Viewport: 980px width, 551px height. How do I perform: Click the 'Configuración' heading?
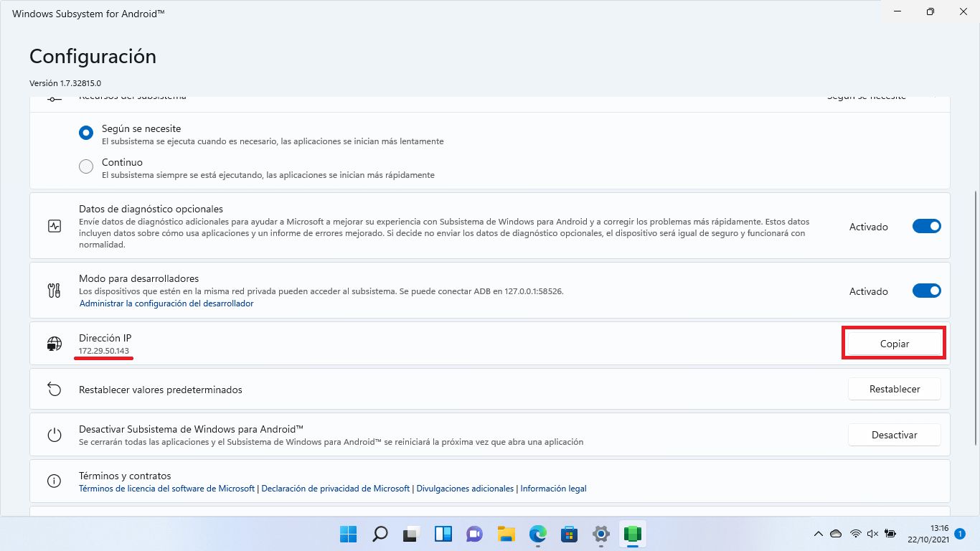(93, 57)
